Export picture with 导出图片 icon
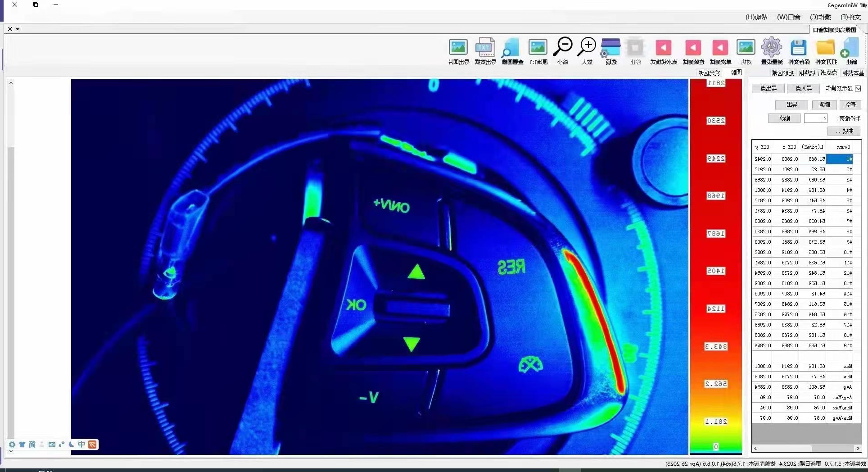Image resolution: width=868 pixels, height=472 pixels. [458, 47]
